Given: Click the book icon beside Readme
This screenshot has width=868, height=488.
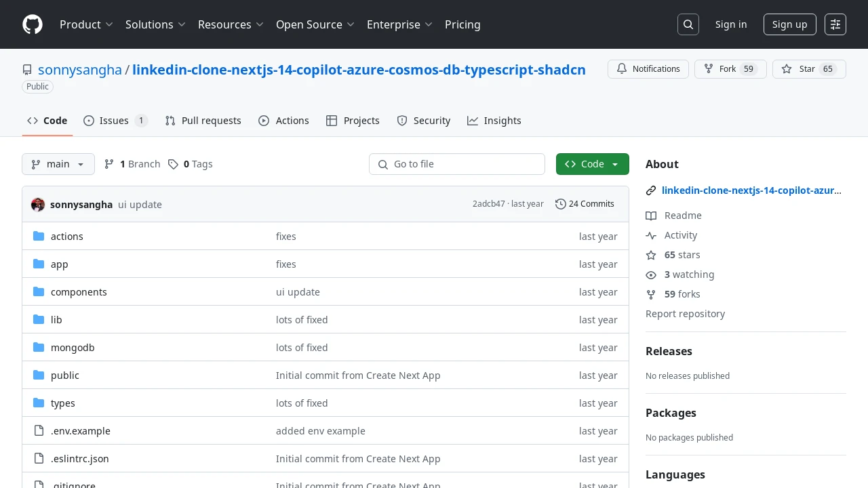Looking at the screenshot, I should click(651, 216).
